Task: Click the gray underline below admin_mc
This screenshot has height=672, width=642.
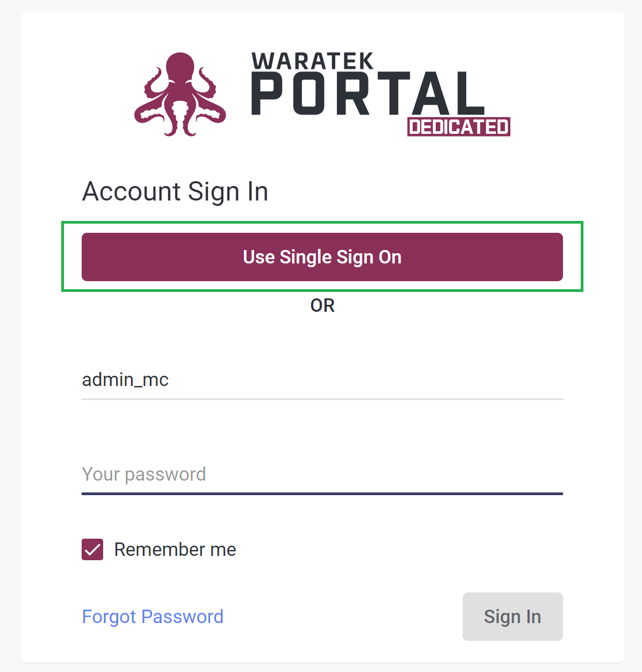Action: pos(322,399)
